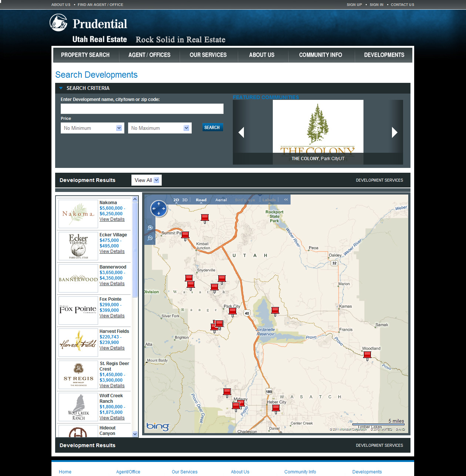Switch map to 3D view
466x476 pixels.
185,200
